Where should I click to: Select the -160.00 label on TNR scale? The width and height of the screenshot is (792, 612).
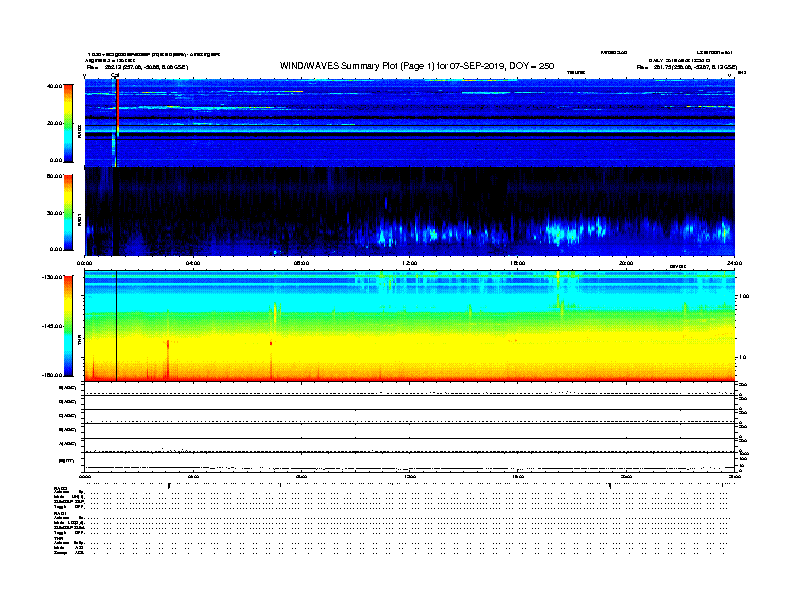[52, 375]
